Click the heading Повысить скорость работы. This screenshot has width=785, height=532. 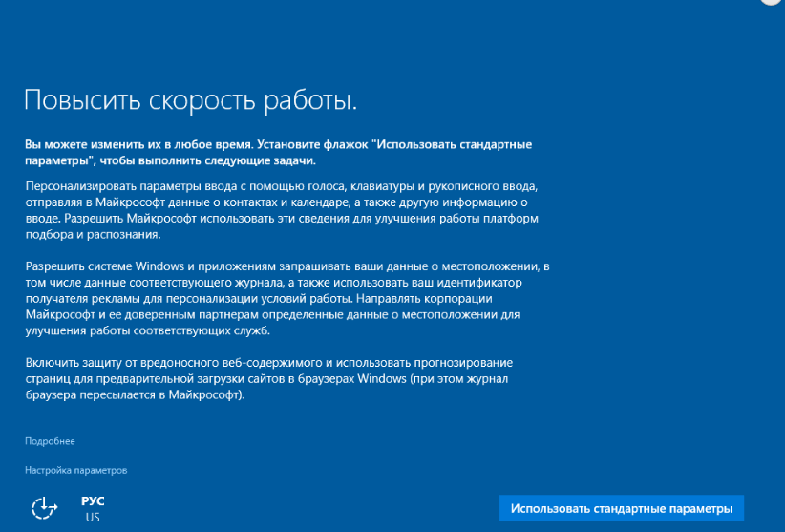[191, 100]
